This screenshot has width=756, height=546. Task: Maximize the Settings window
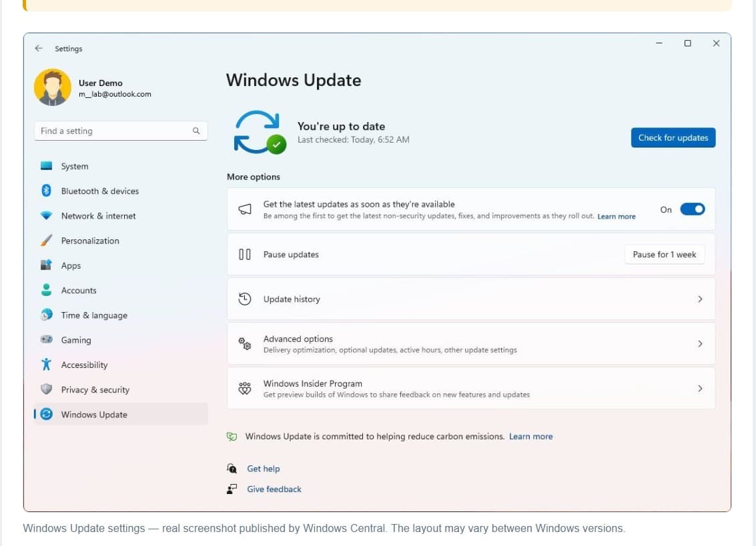tap(687, 43)
